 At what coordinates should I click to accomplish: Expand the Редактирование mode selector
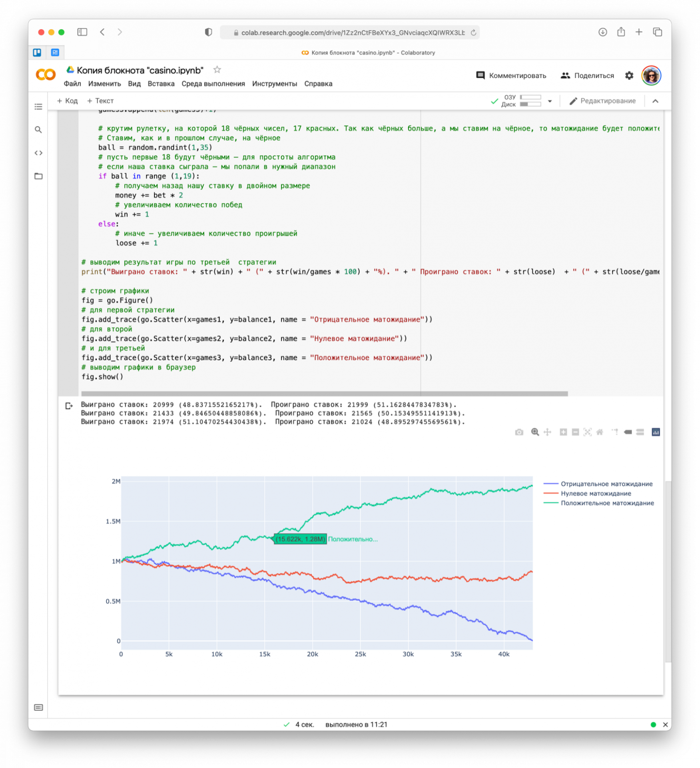[603, 101]
